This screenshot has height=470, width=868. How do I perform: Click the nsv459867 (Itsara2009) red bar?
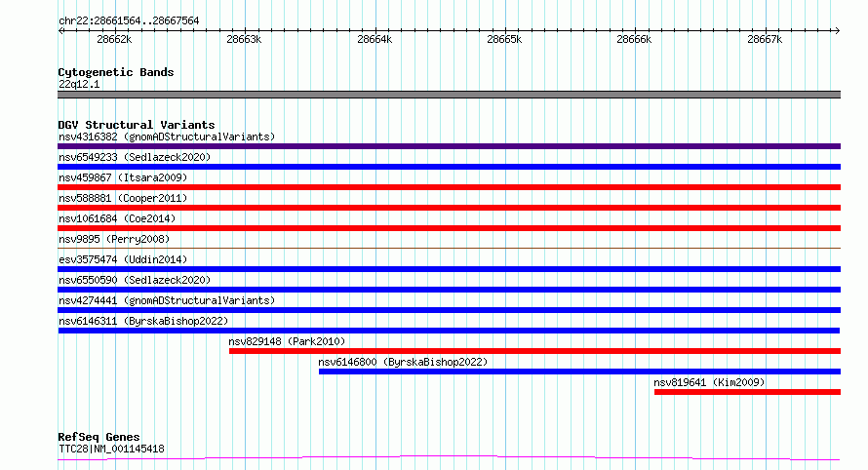[449, 187]
